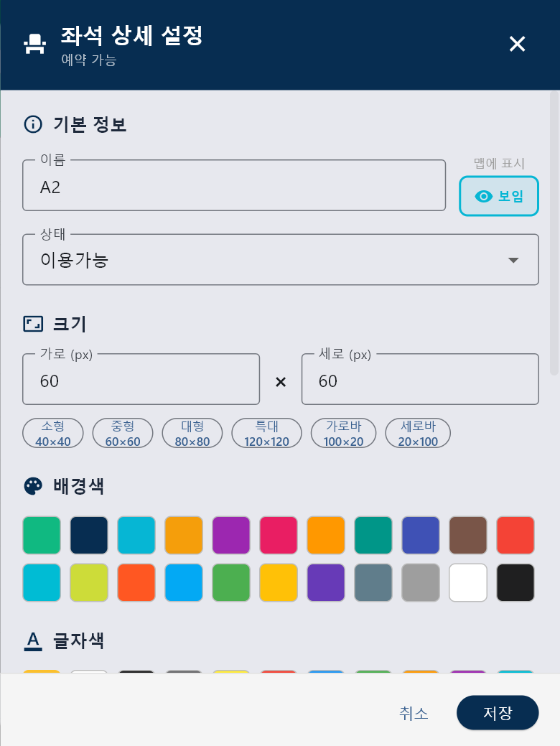The width and height of the screenshot is (560, 746).
Task: Click the size icon beside 크기
Action: 33,324
